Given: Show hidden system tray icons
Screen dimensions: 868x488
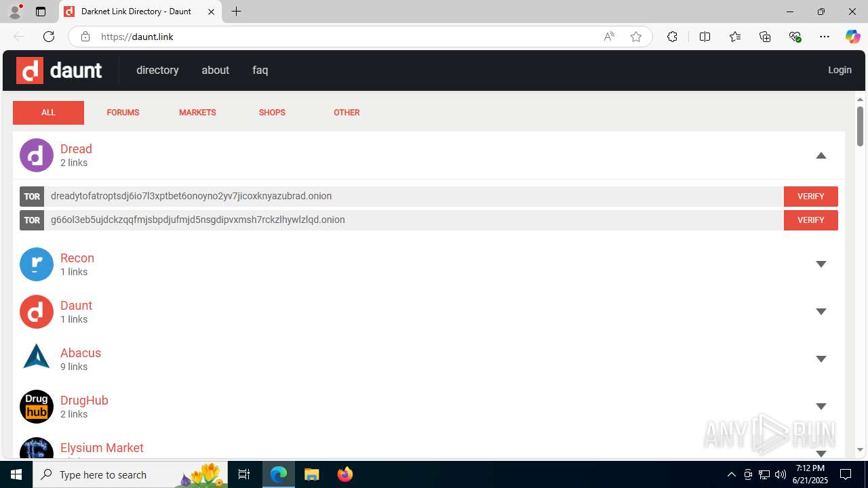Looking at the screenshot, I should pyautogui.click(x=731, y=474).
